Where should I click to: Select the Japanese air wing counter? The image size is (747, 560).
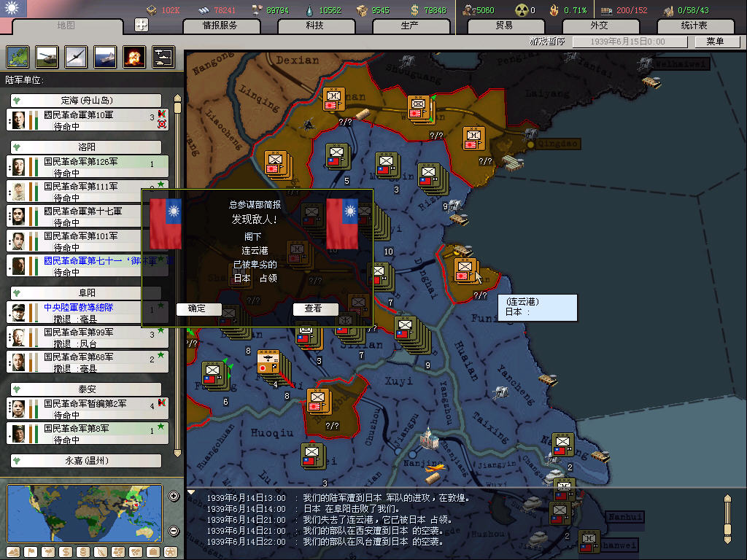[x=270, y=363]
